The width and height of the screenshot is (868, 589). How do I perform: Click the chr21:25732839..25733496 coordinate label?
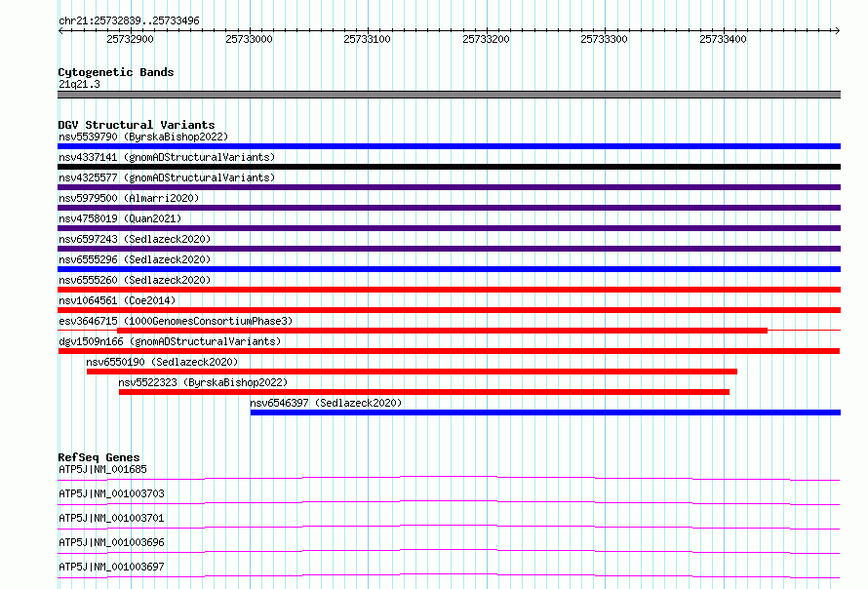click(129, 20)
